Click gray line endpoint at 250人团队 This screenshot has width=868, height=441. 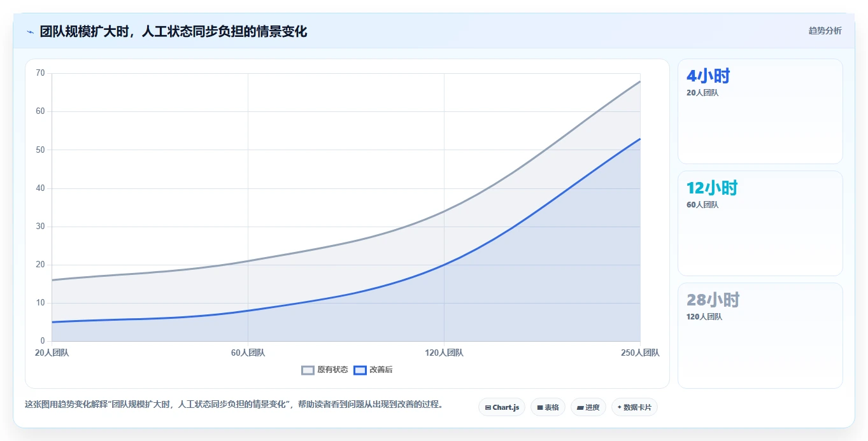(x=640, y=81)
